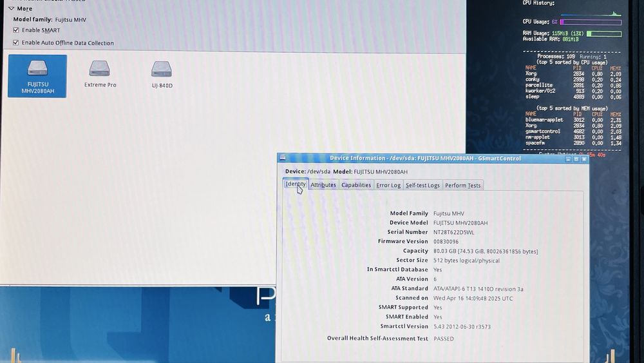This screenshot has width=644, height=363.
Task: Click the Device Model FUJITSU MHV2080AH value
Action: [460, 223]
